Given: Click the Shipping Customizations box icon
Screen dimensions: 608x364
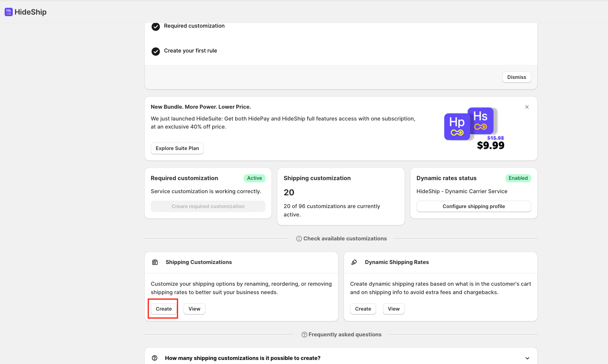Looking at the screenshot, I should coord(155,262).
